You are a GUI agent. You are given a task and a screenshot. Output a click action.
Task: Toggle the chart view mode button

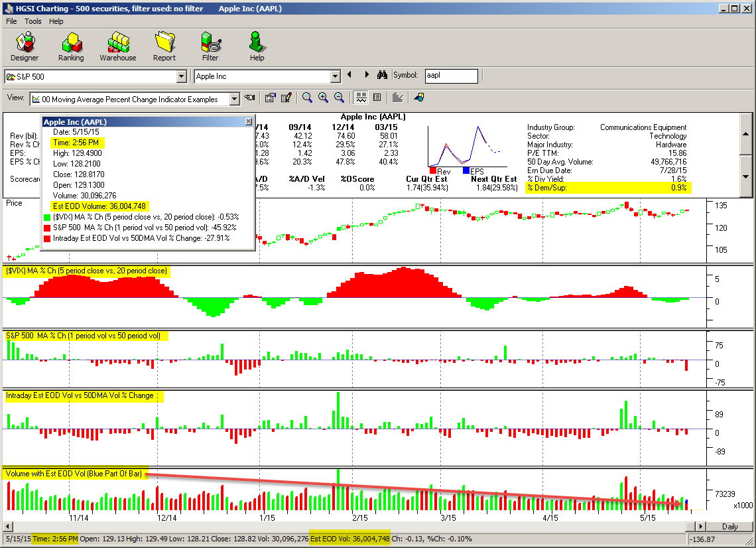coord(361,98)
